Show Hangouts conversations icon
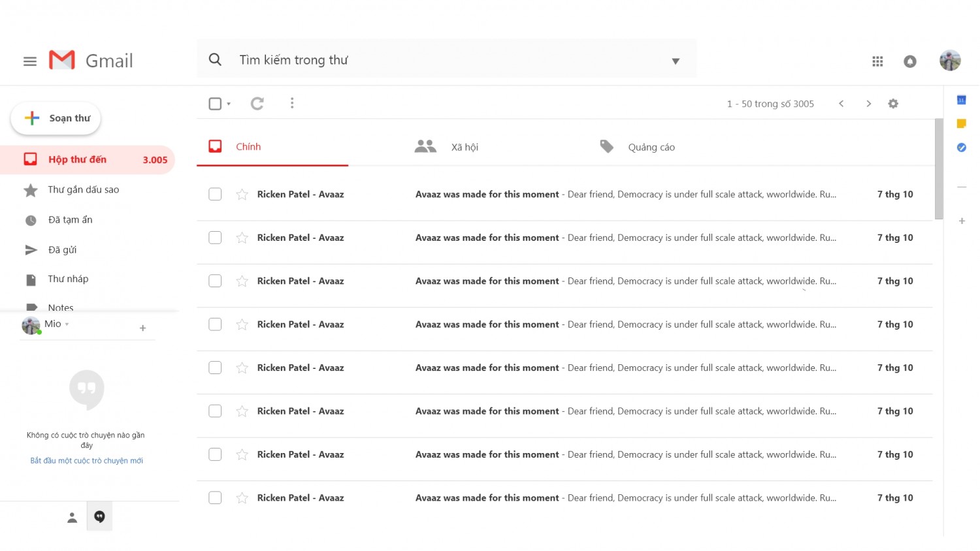Screen dimensions: 980x551 pyautogui.click(x=99, y=517)
